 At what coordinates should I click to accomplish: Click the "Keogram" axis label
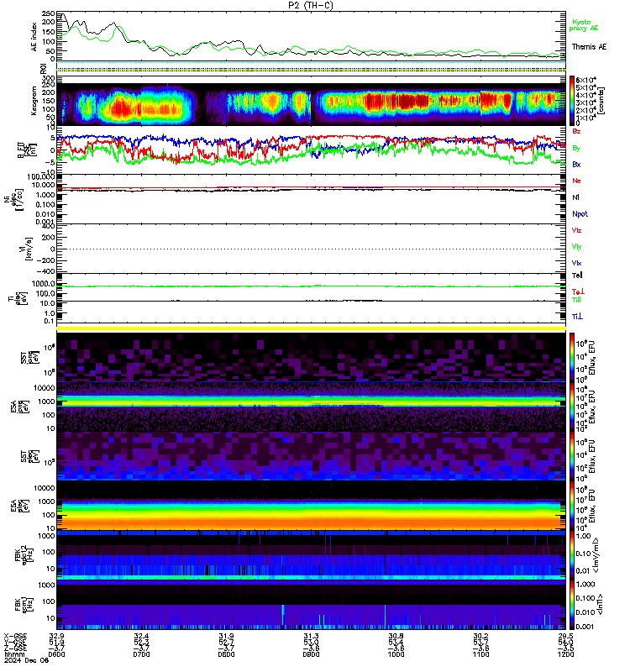point(34,101)
